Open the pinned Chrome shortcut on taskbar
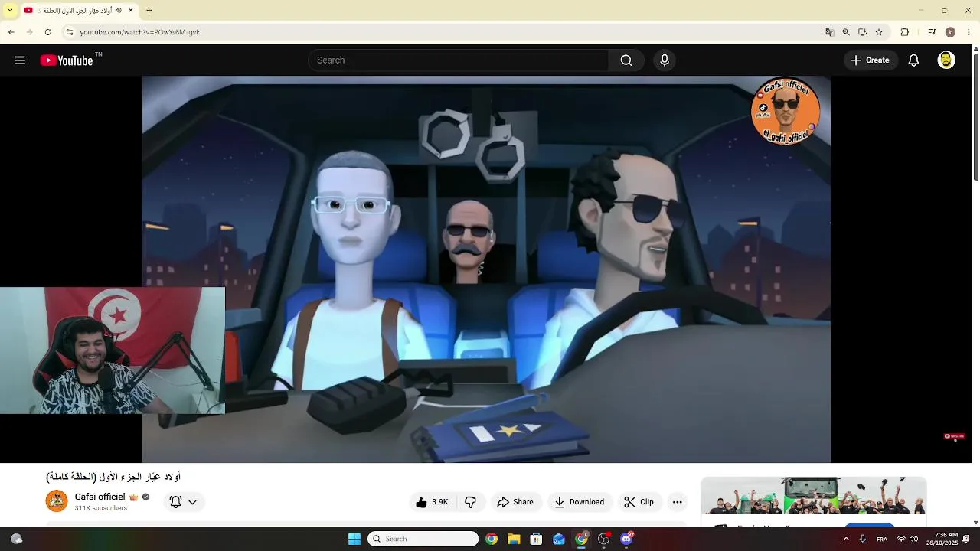 [x=492, y=539]
